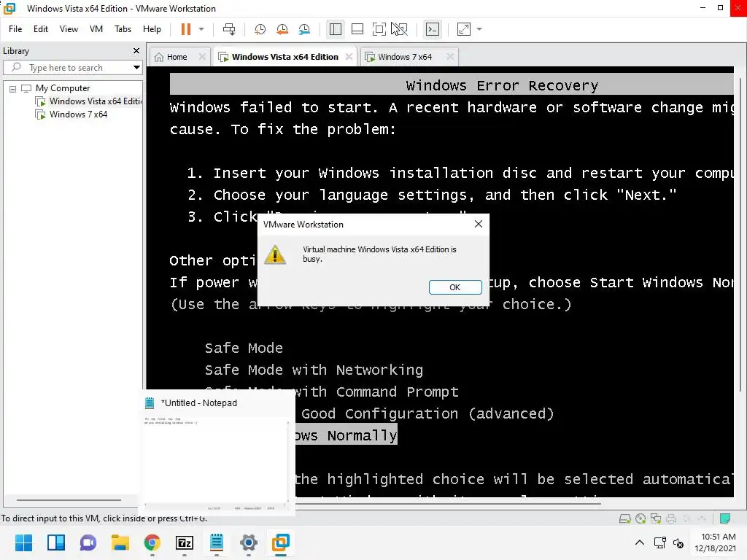
Task: Close the Library panel
Action: 136,51
